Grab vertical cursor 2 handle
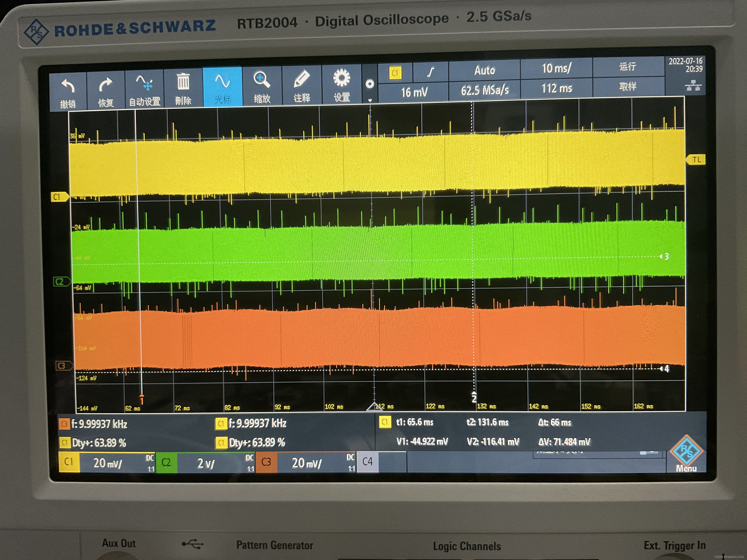This screenshot has height=560, width=747. [x=474, y=397]
